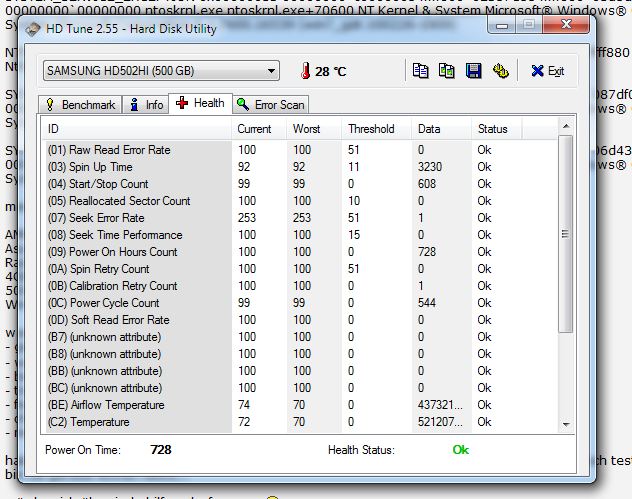Click the HD Tune title bar drive icon

[x=33, y=29]
